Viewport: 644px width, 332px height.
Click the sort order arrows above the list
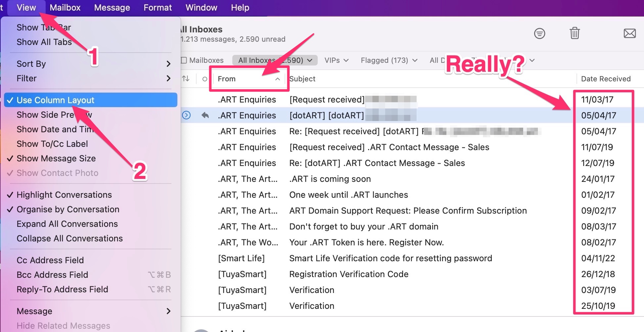coord(186,79)
